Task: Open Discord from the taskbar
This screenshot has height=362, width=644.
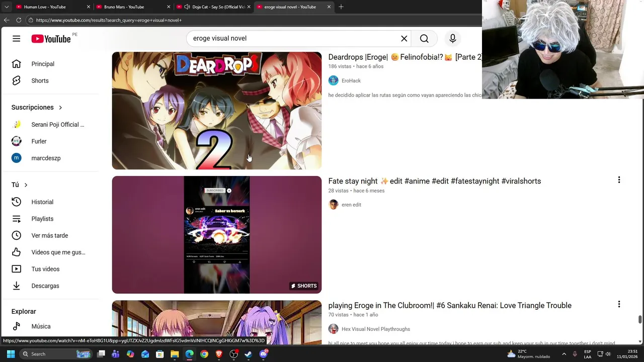Action: [x=263, y=354]
